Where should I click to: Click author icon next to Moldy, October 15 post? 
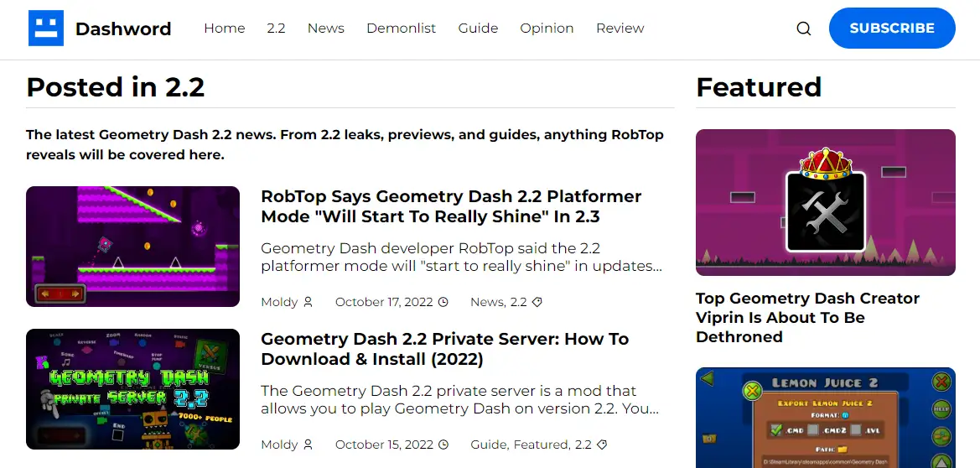[308, 445]
